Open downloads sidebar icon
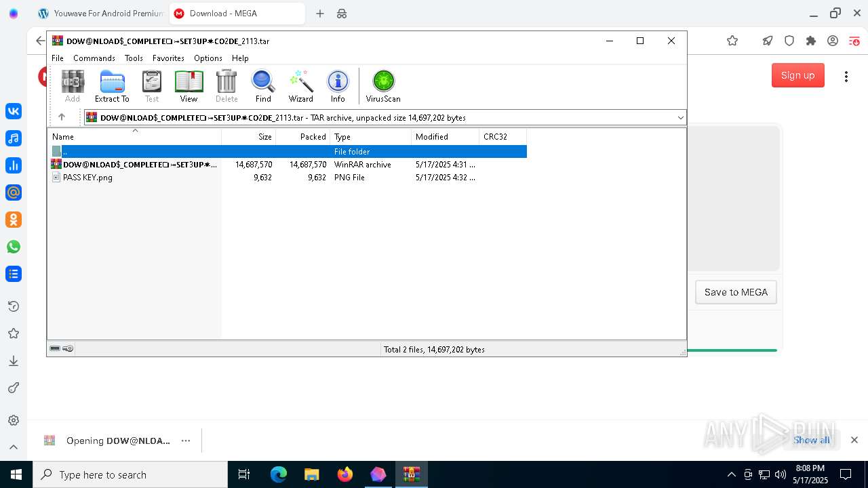This screenshot has width=868, height=488. coord(14,361)
